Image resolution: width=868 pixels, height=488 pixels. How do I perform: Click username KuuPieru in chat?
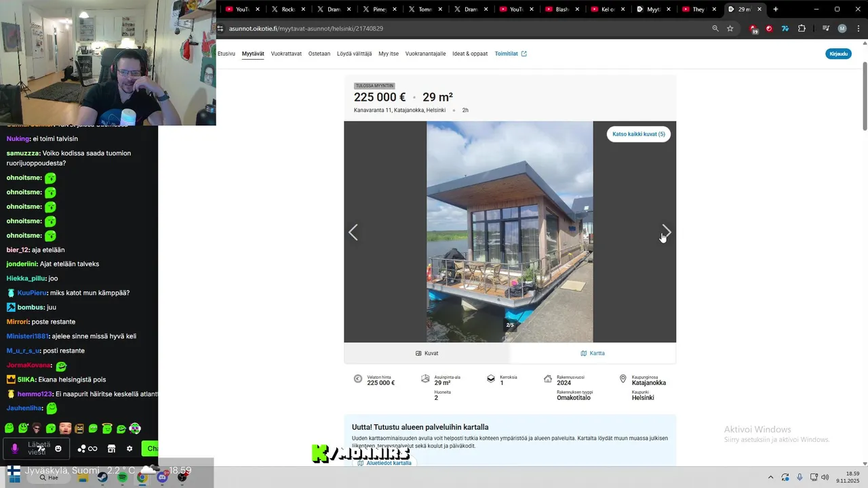coord(31,293)
